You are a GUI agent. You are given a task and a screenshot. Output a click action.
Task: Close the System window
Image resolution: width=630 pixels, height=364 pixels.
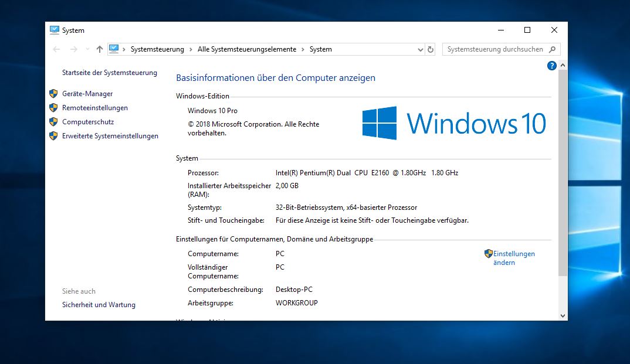coord(554,30)
